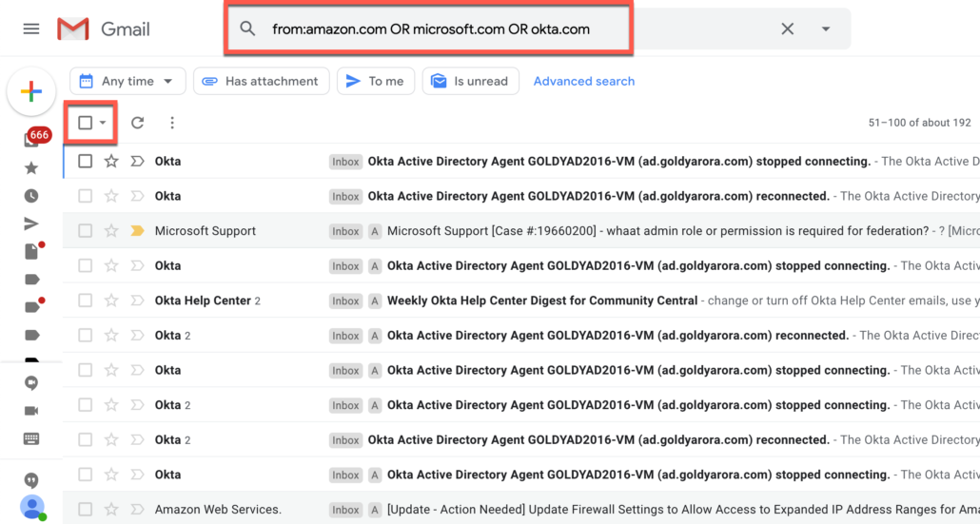The width and height of the screenshot is (980, 524).
Task: Click the user avatar in the sidebar
Action: coord(32,507)
